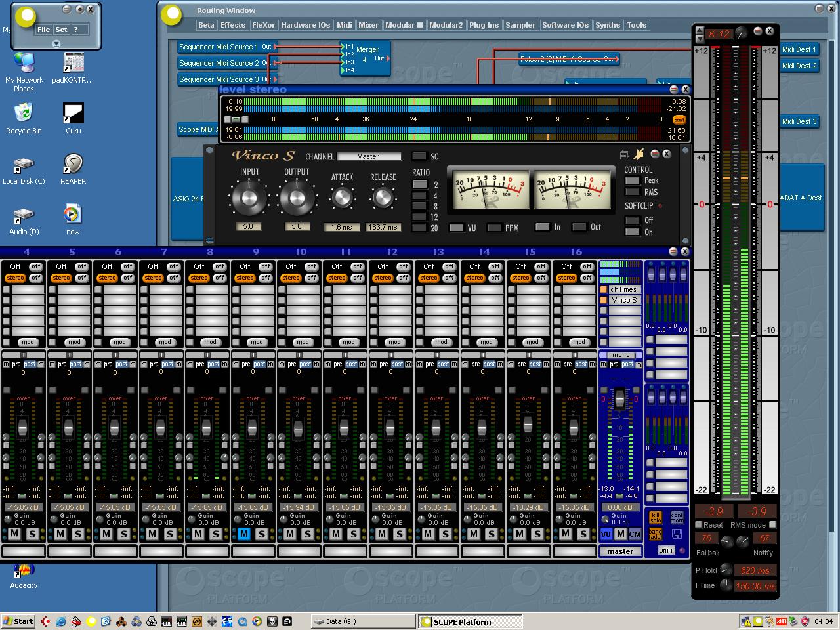Open the Sampler menu
This screenshot has width=840, height=630.
click(520, 25)
